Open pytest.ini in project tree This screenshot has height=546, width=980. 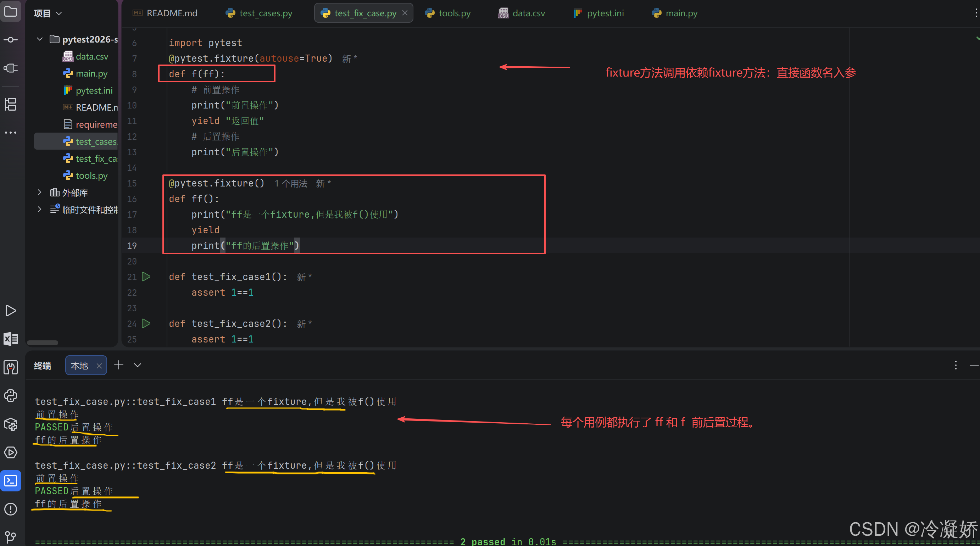point(88,90)
